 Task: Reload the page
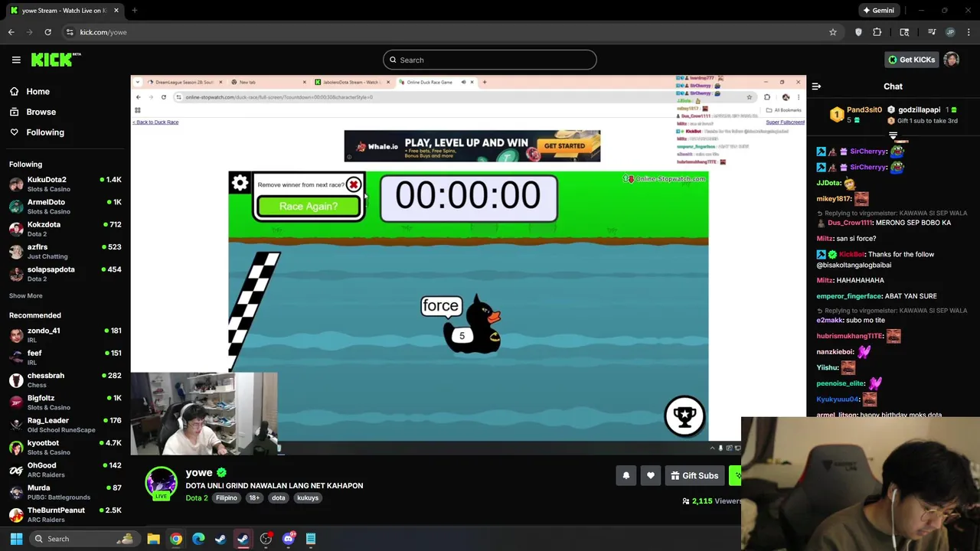tap(47, 32)
